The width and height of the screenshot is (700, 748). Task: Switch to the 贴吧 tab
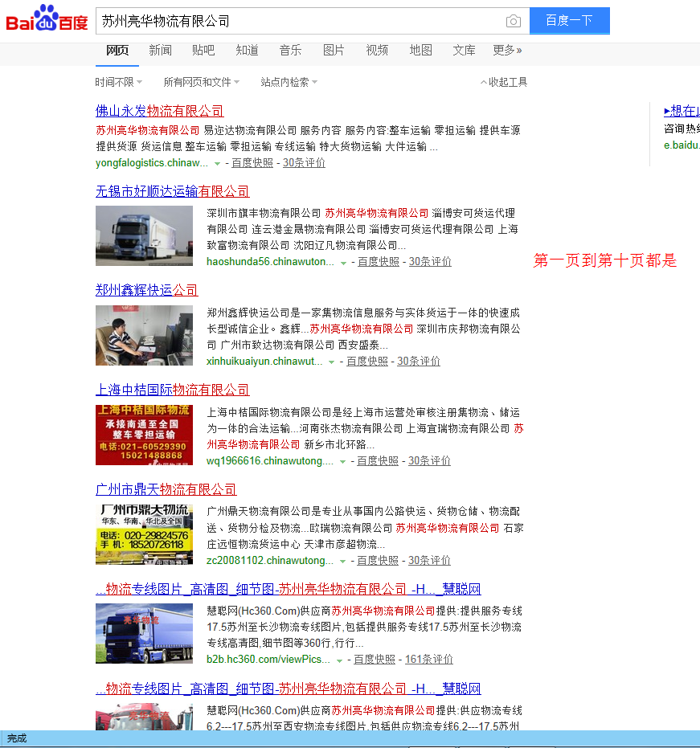pyautogui.click(x=203, y=50)
